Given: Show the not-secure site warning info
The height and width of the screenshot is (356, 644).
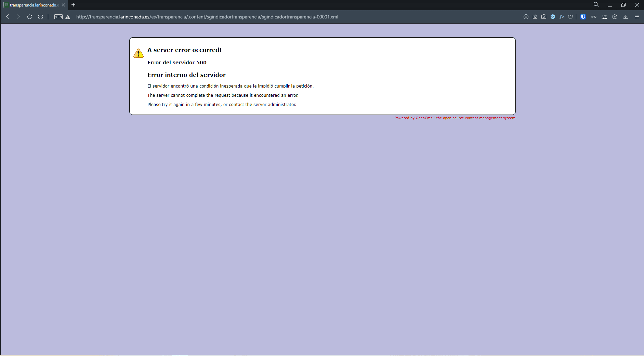Looking at the screenshot, I should click(68, 17).
